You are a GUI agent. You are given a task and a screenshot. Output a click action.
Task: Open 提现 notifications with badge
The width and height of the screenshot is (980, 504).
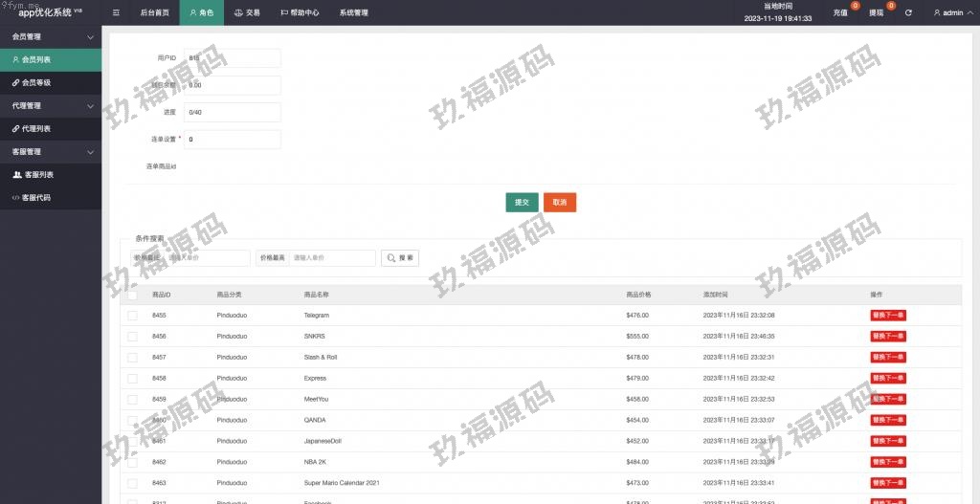877,12
